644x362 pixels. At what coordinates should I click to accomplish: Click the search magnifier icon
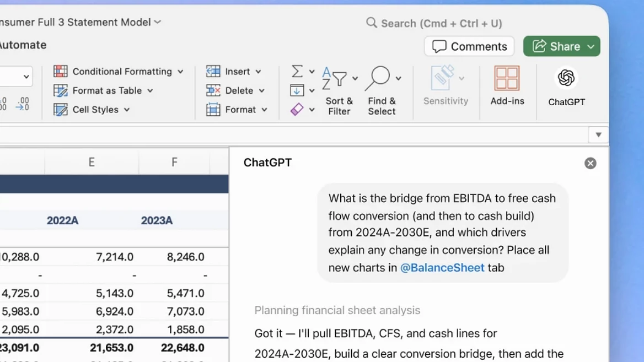click(x=371, y=23)
